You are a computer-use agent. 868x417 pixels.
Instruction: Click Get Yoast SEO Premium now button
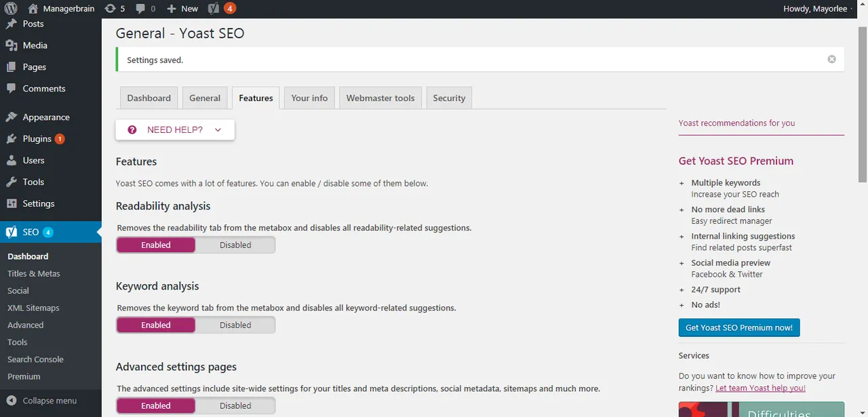[x=739, y=327]
